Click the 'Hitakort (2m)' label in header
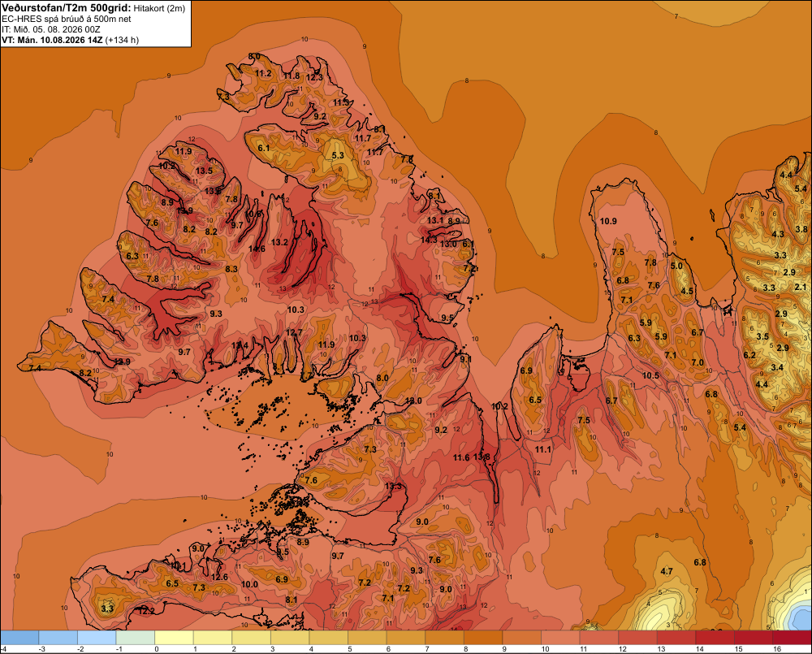This screenshot has width=812, height=654. pos(159,8)
